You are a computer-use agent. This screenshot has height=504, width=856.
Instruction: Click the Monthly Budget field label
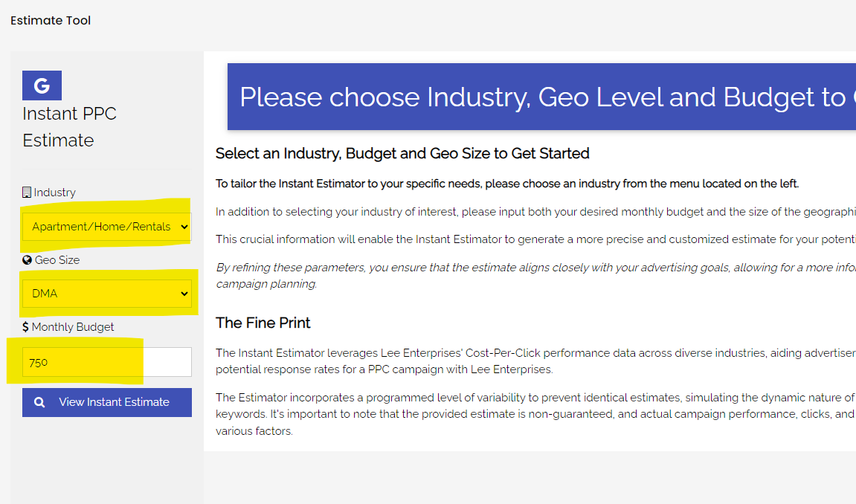point(73,327)
